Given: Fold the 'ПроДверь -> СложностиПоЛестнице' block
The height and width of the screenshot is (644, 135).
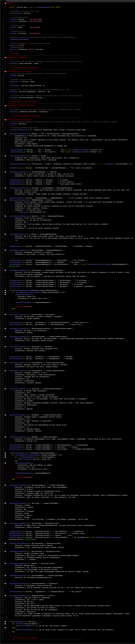Looking at the screenshot, I should 5,415.
